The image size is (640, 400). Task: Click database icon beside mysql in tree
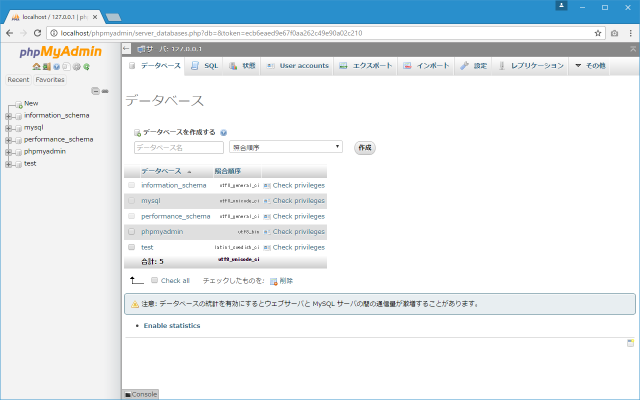(x=18, y=128)
